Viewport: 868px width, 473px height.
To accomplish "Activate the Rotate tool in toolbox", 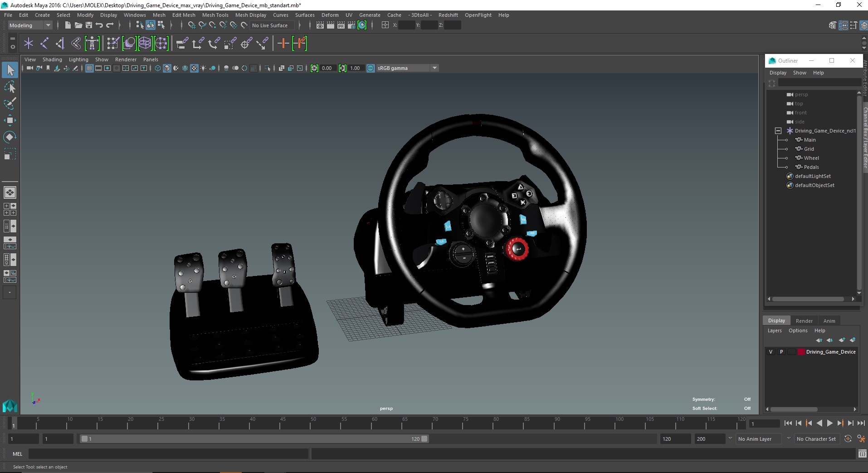I will (x=10, y=137).
